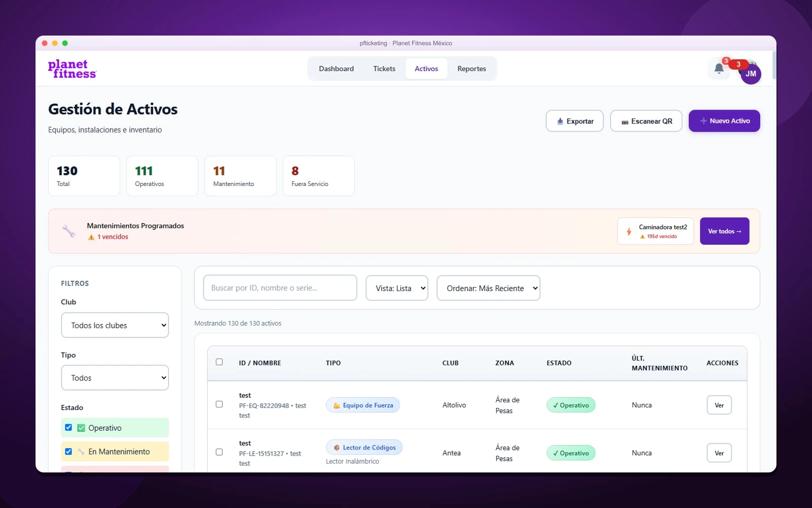Image resolution: width=812 pixels, height=508 pixels.
Task: Click the 1 vencidos warning text
Action: pos(113,237)
